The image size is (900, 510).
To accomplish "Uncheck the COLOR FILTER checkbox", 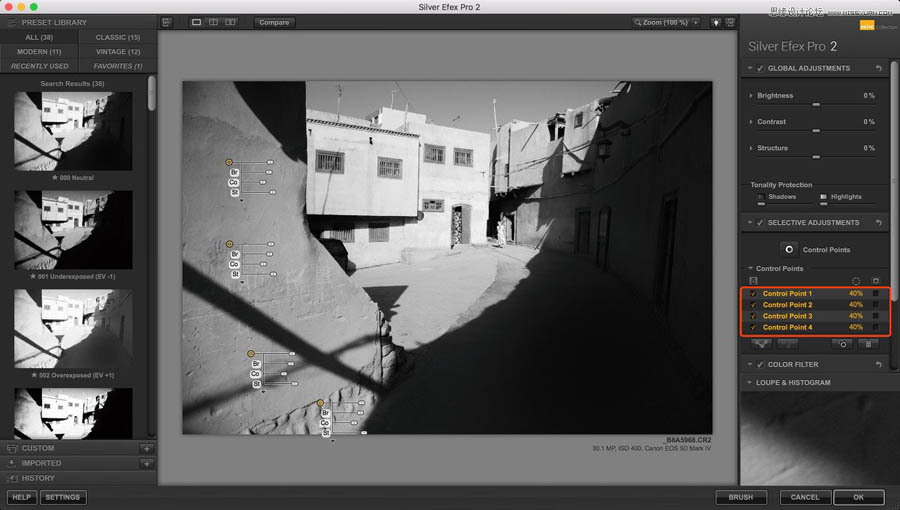I will tap(760, 364).
